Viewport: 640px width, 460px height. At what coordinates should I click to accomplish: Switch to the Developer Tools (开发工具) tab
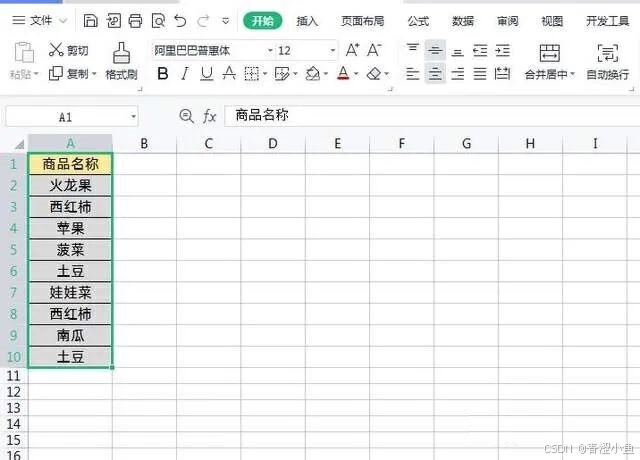click(607, 21)
